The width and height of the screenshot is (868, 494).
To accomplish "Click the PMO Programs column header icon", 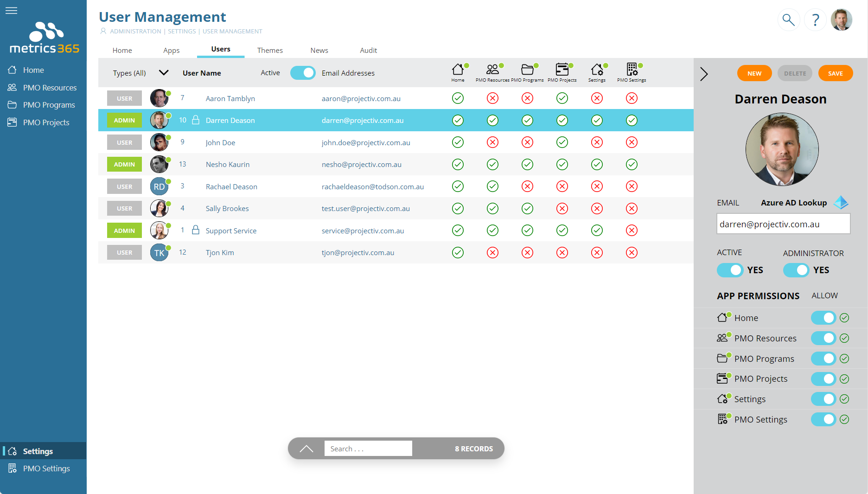I will click(x=527, y=70).
